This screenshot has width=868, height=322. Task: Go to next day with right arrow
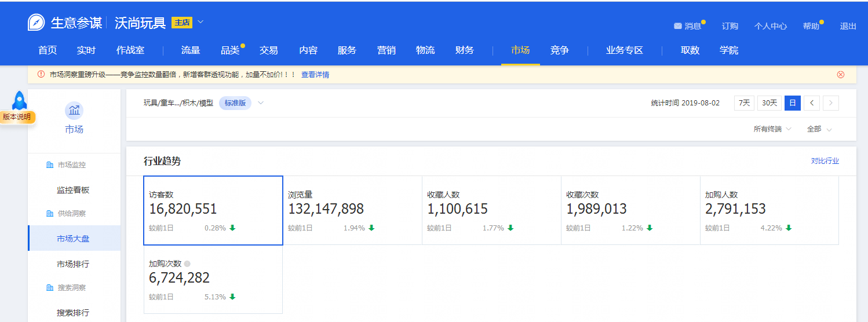tap(831, 103)
